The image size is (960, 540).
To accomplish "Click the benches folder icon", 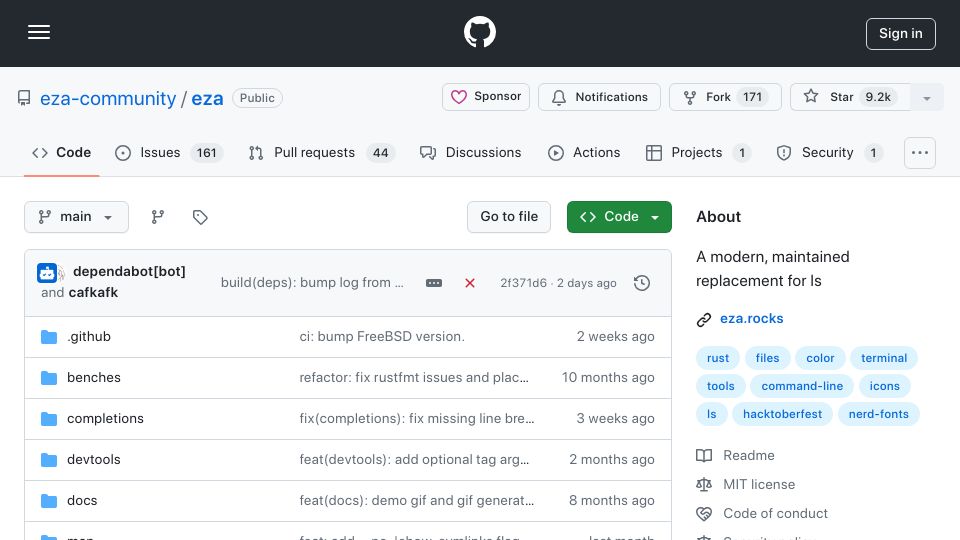I will pos(49,378).
